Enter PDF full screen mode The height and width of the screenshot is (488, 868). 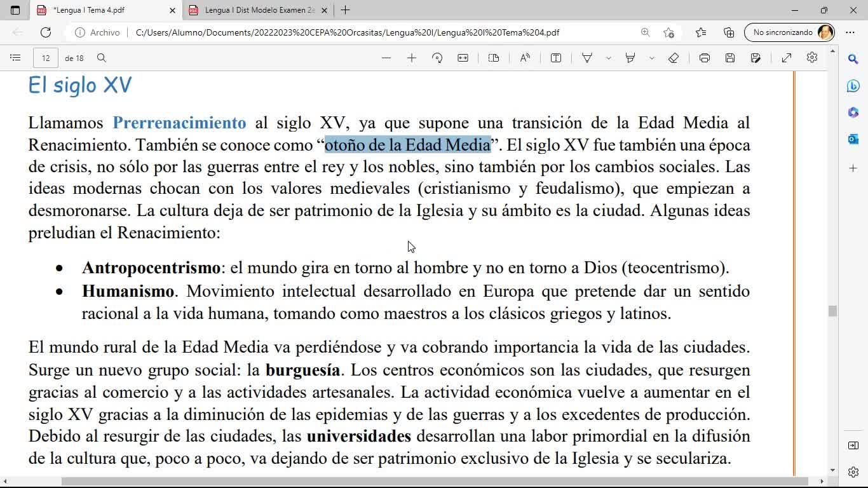(x=787, y=58)
